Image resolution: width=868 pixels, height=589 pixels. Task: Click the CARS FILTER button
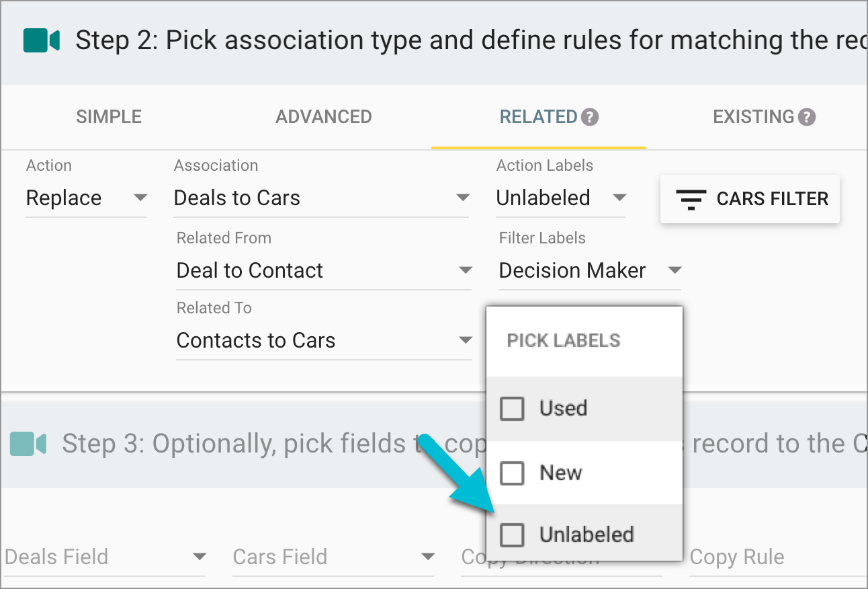[x=749, y=198]
